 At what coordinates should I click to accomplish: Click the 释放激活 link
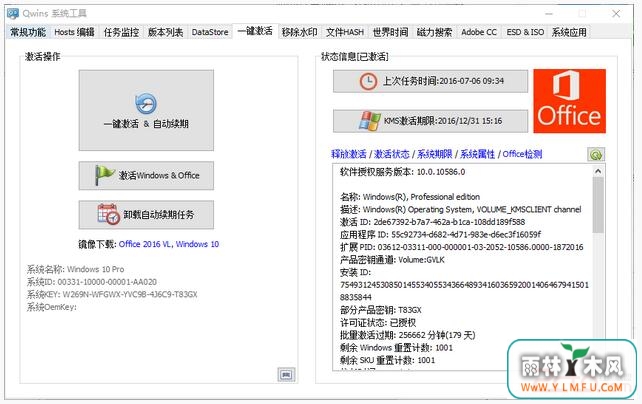349,154
